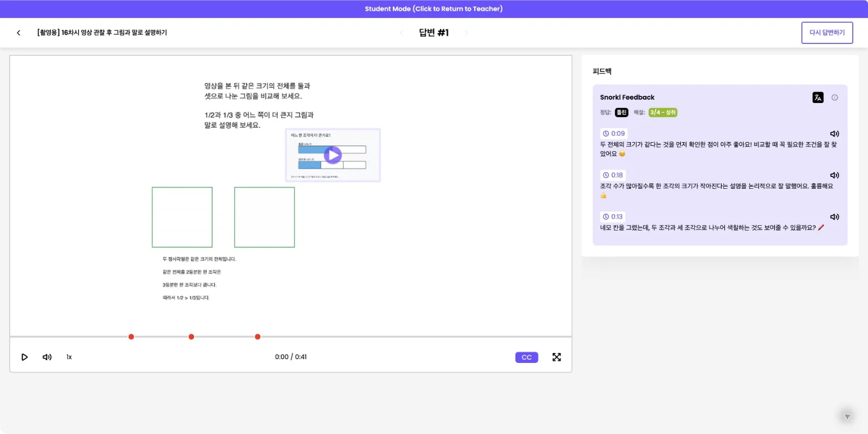The image size is (868, 434).
Task: Click the Student Mode return-to-teacher banner
Action: [434, 9]
